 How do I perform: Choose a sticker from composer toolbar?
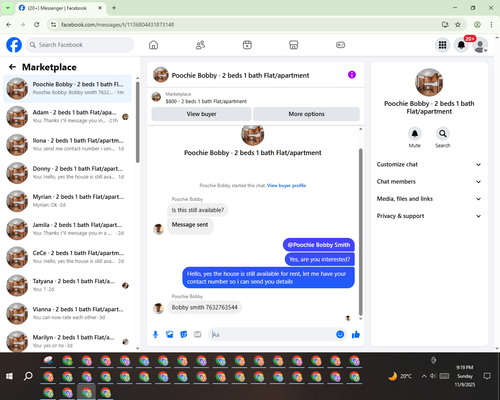pos(184,334)
